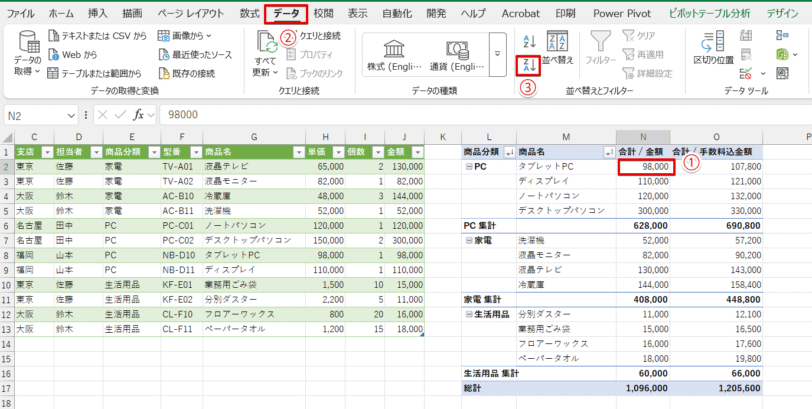The image size is (812, 409).
Task: Open 詳細設定 advanced filter
Action: (647, 74)
